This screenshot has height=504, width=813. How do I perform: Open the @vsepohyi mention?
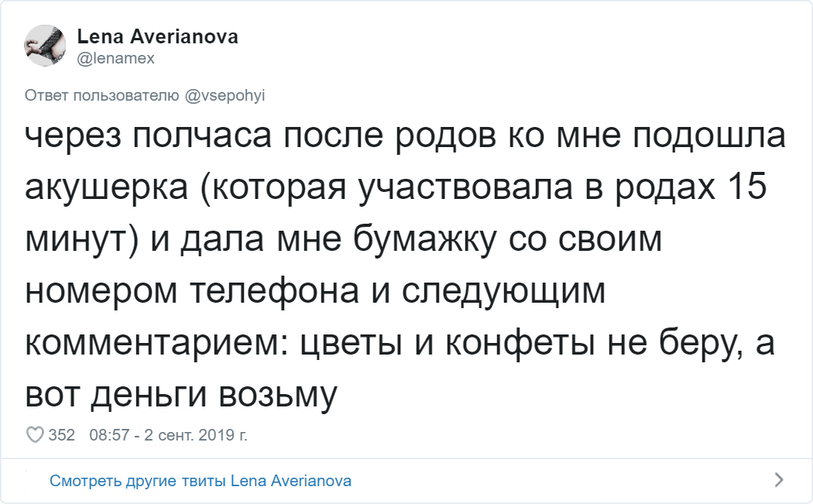coord(226,95)
